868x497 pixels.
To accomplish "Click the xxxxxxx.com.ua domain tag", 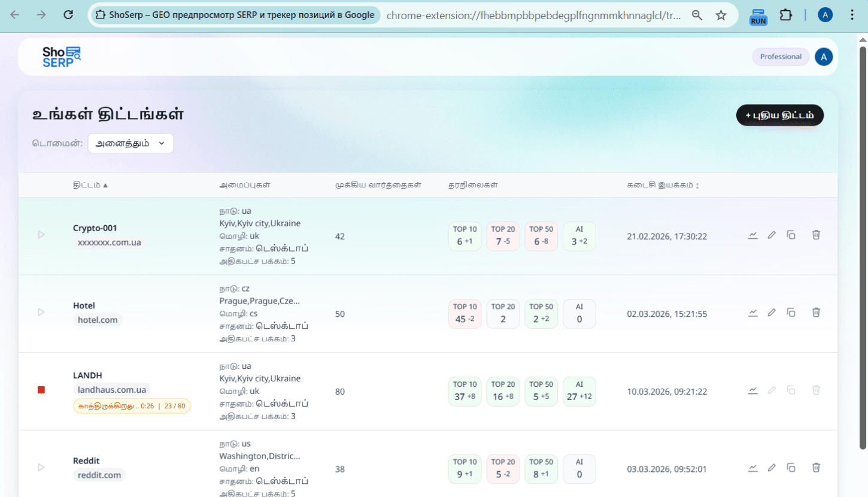I will (x=110, y=243).
